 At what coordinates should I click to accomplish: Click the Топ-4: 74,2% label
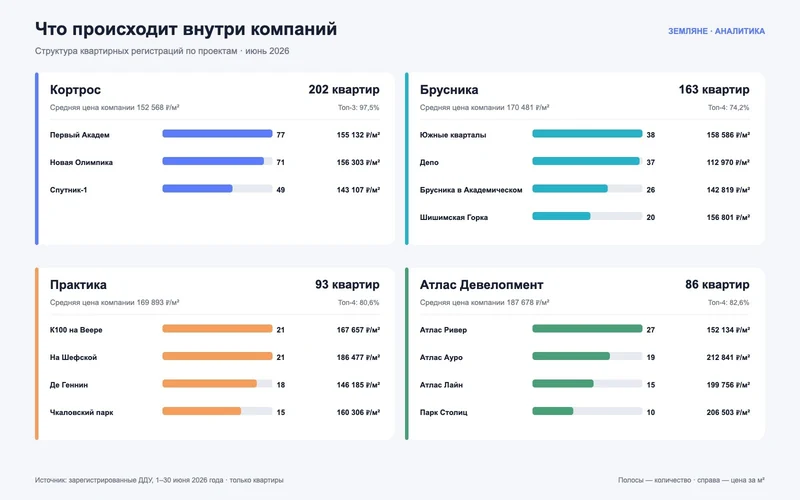click(729, 108)
